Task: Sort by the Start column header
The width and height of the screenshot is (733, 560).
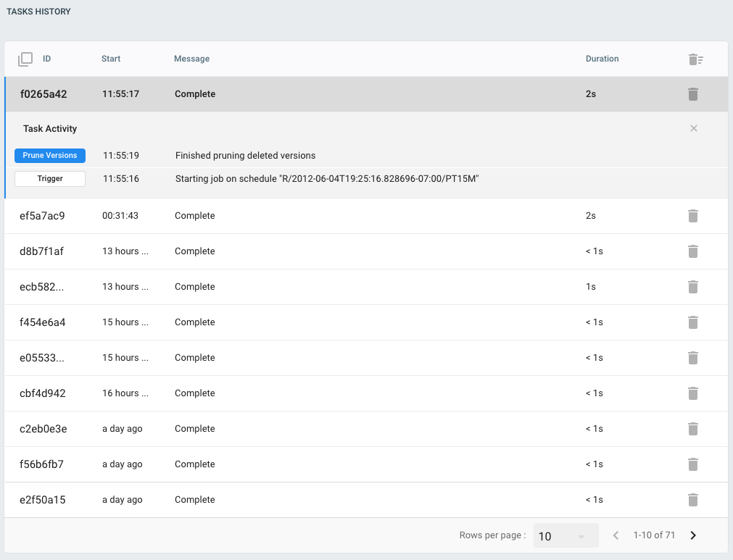Action: coord(111,59)
